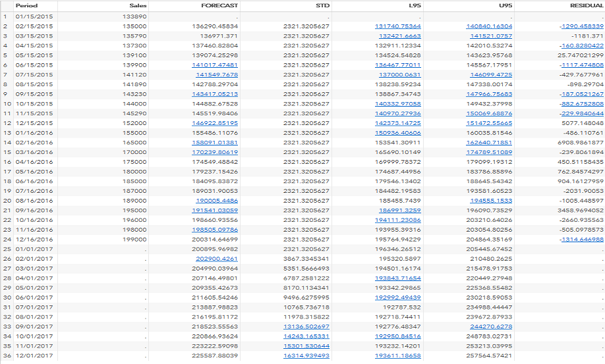Open L95 link 142373.14725
Image resolution: width=605 pixels, height=364 pixels.
point(398,123)
